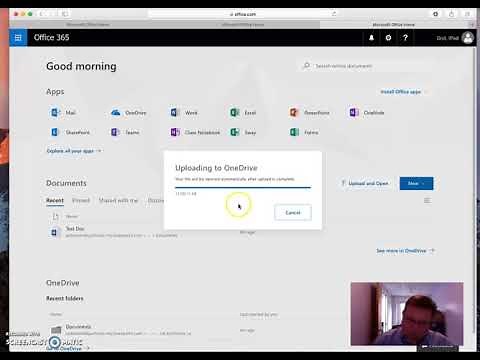
Task: Launch the Word app
Action: [184, 113]
